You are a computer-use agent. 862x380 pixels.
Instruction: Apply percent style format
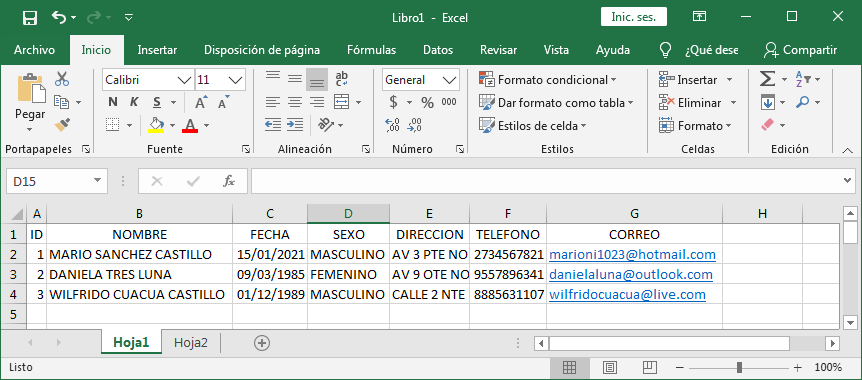coord(427,102)
